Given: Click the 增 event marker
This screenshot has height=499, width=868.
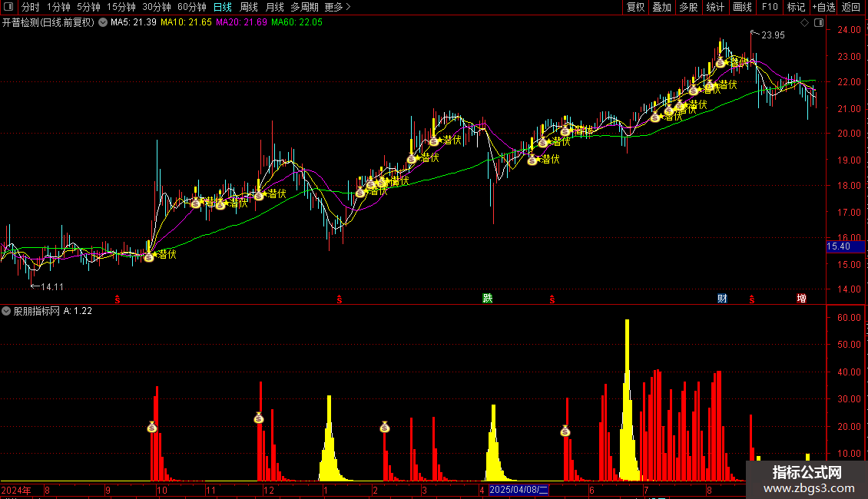Looking at the screenshot, I should (x=801, y=298).
